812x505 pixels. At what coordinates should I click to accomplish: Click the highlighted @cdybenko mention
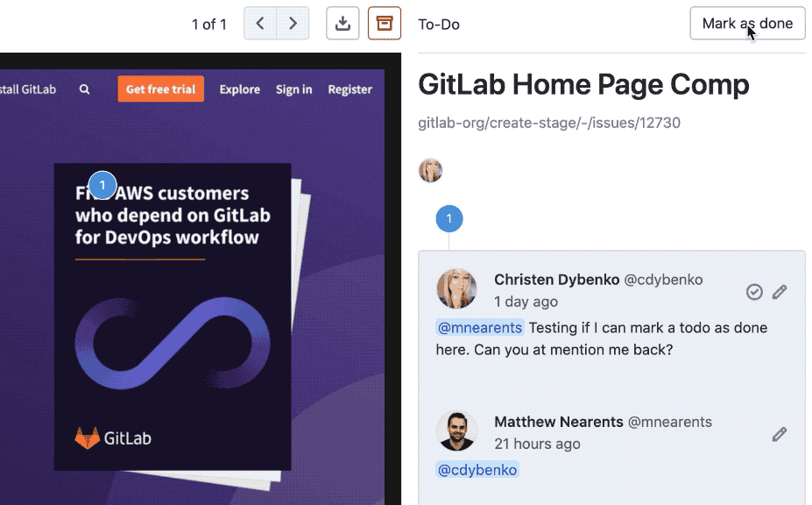[x=477, y=470]
